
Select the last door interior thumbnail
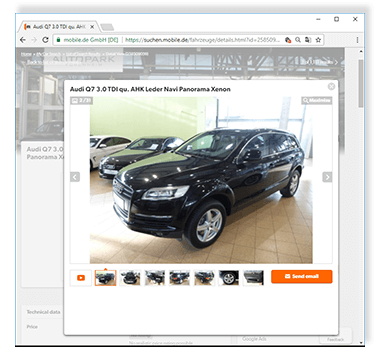tap(254, 278)
